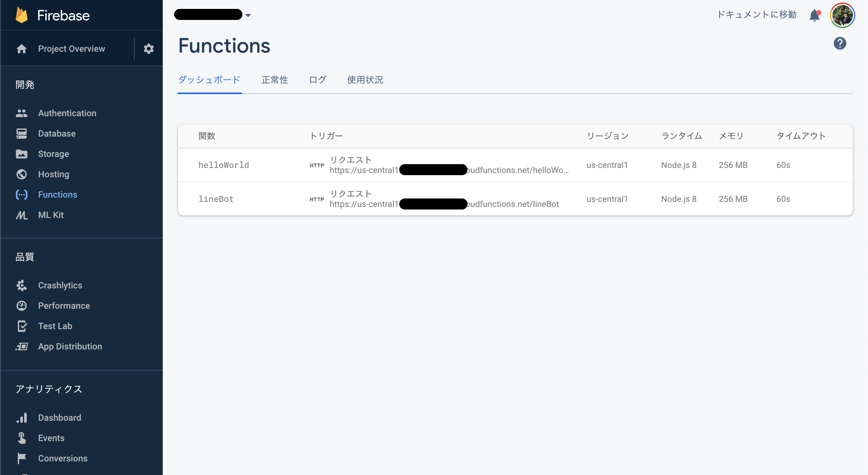Open ML Kit page
The image size is (868, 475).
pyautogui.click(x=51, y=215)
